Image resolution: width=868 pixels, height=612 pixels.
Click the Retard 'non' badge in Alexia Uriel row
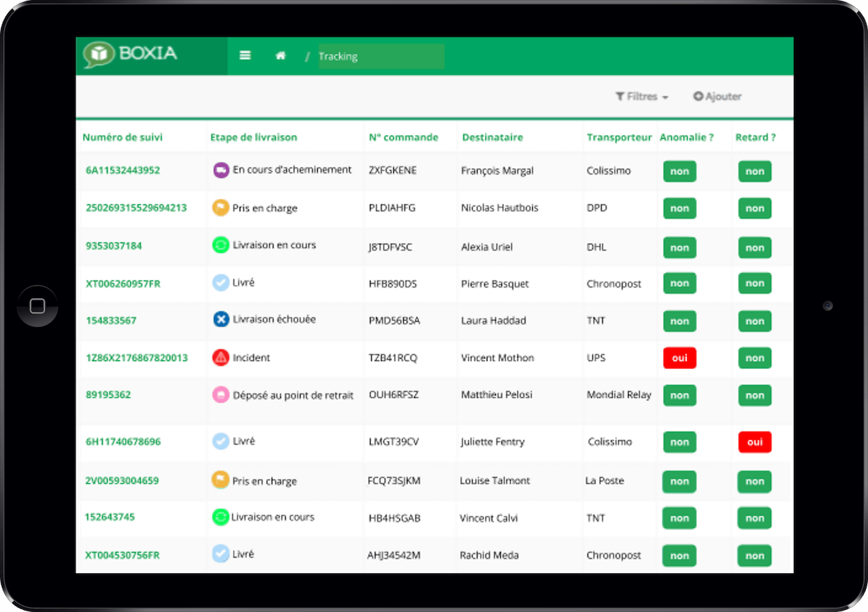pos(755,248)
